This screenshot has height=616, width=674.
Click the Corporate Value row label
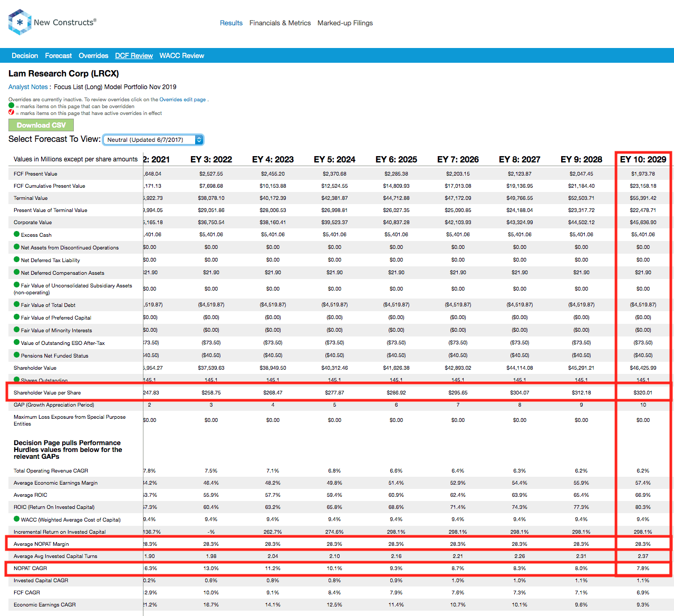coord(33,222)
